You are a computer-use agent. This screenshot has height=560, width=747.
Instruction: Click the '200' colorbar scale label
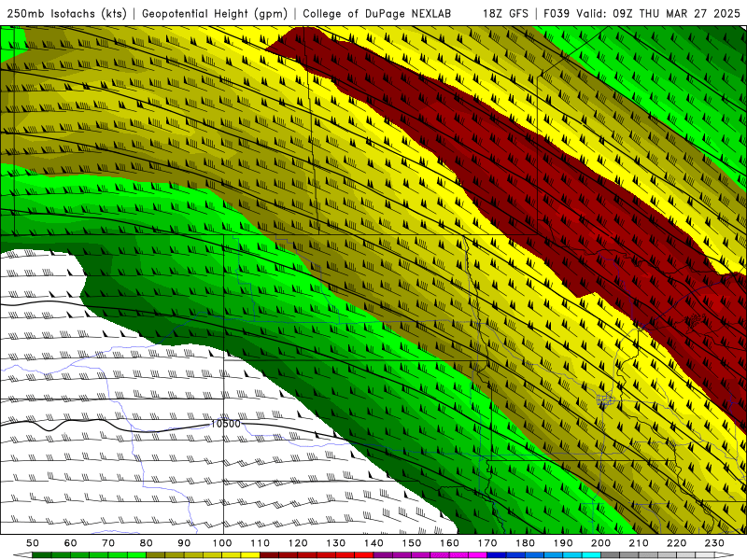tap(600, 543)
